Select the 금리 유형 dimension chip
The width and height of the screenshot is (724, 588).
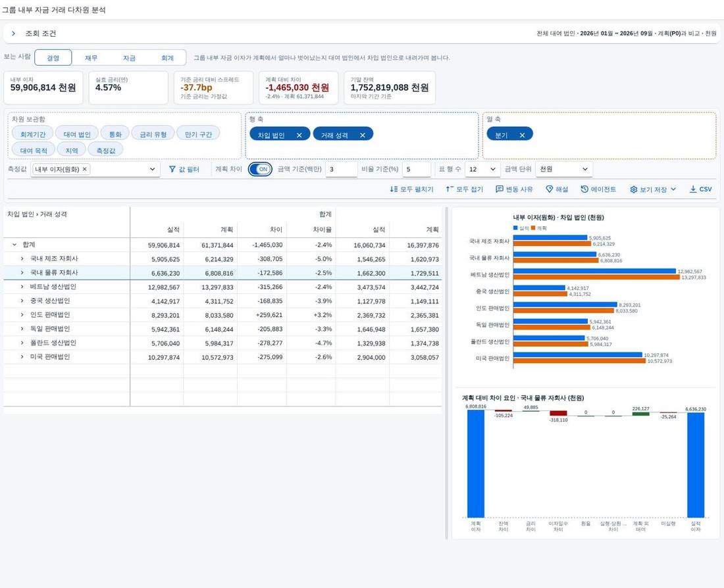[153, 134]
